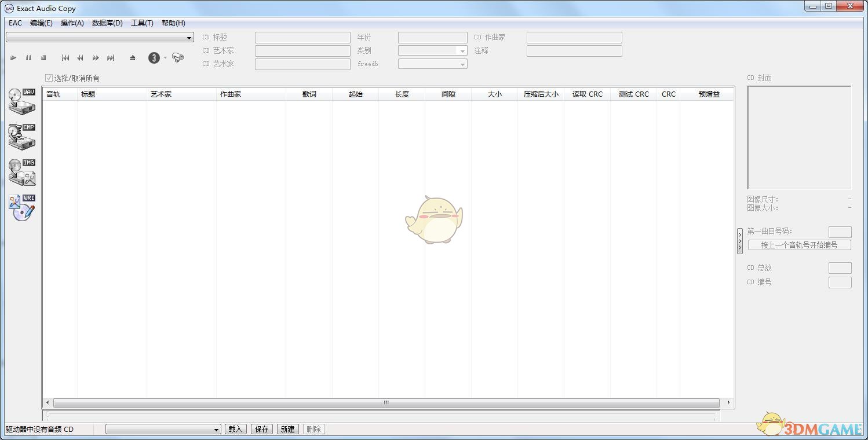Click the next track skip icon
The image size is (868, 440).
[x=111, y=58]
